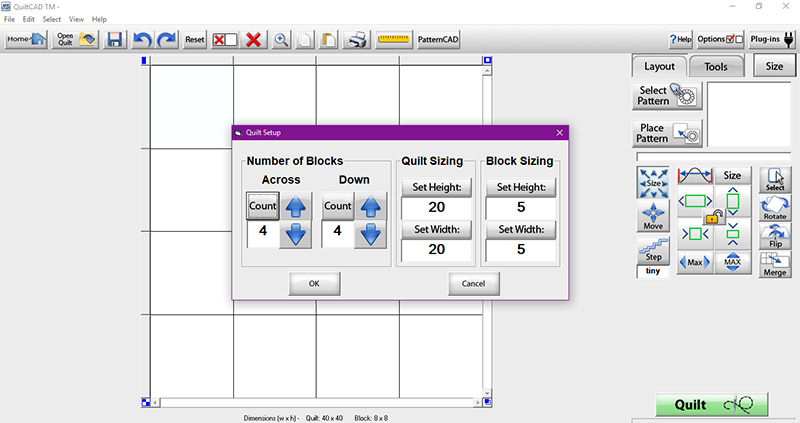800x423 pixels.
Task: Open a quilt with Open Quilt button
Action: pos(76,40)
